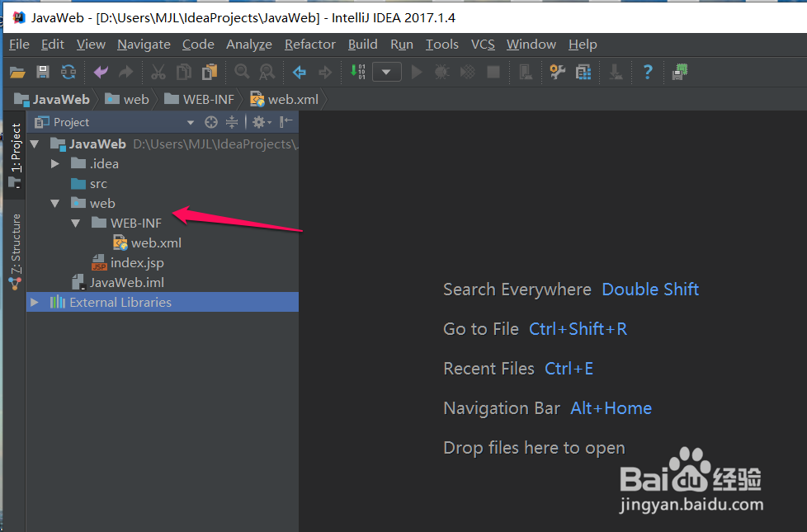Open the Analyze menu

(249, 45)
